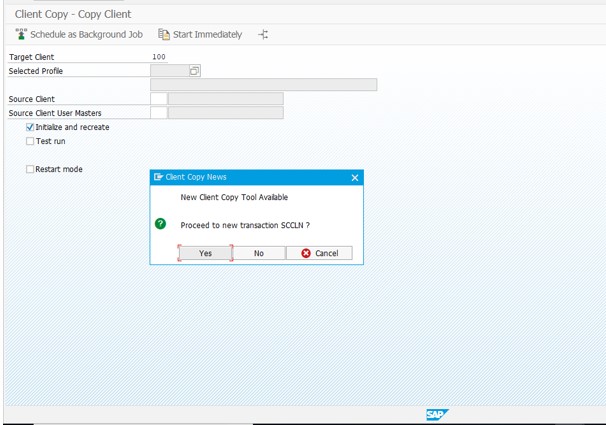Click the Selected Profile input field
The height and width of the screenshot is (425, 606).
pyautogui.click(x=170, y=71)
